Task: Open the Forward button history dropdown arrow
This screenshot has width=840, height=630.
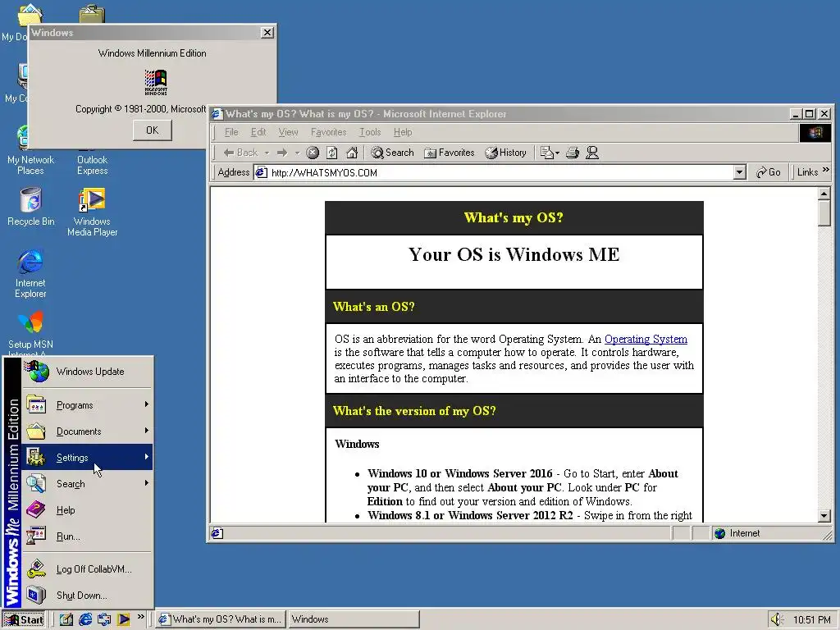Action: point(297,153)
